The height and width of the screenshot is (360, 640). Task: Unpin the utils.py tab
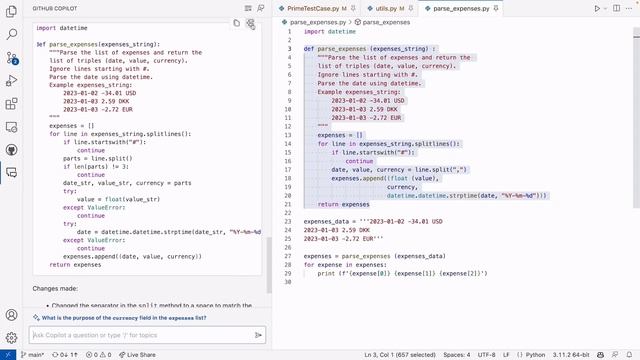click(411, 8)
